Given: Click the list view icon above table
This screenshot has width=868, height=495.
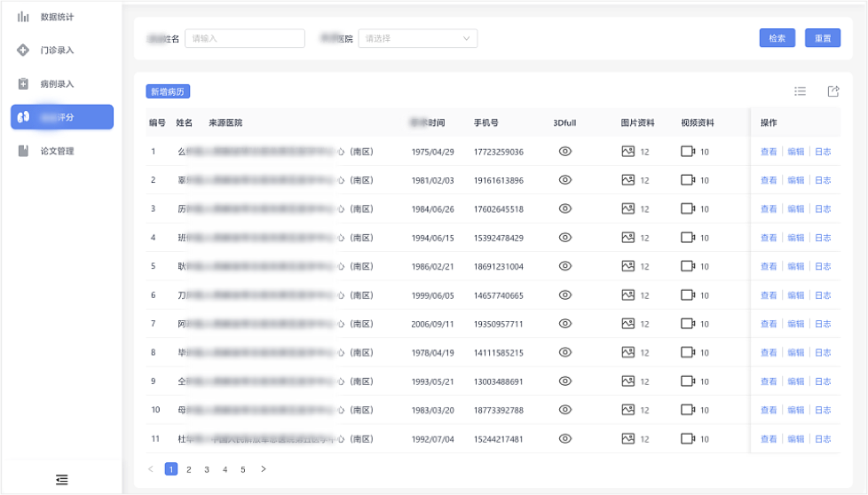Looking at the screenshot, I should coord(800,91).
